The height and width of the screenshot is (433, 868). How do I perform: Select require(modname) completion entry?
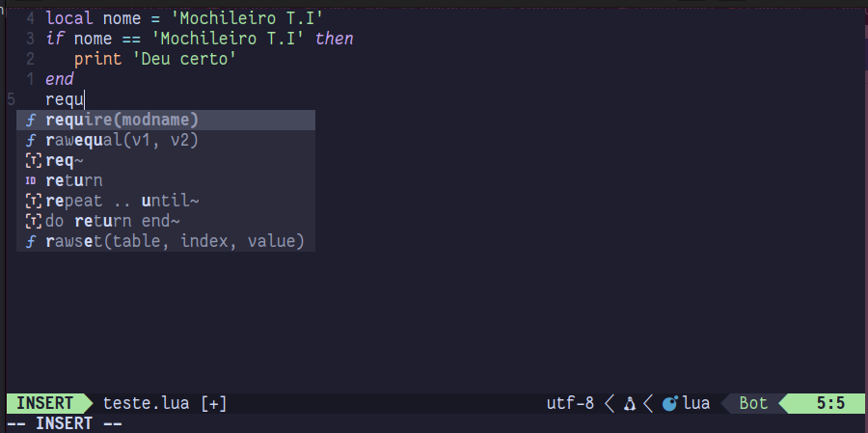pos(122,120)
